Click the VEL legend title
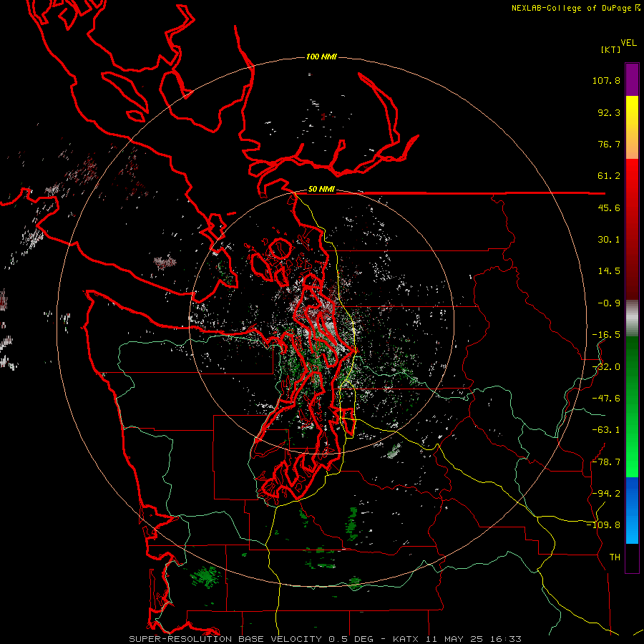644x644 pixels. pos(628,43)
